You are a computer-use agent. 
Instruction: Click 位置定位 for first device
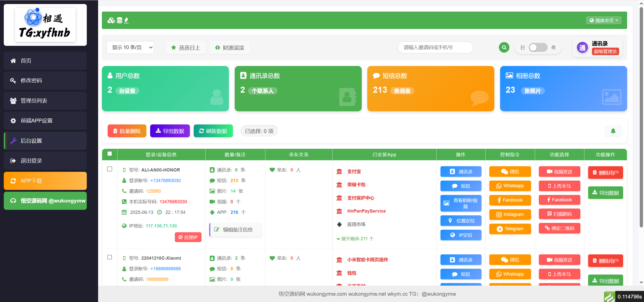point(461,221)
